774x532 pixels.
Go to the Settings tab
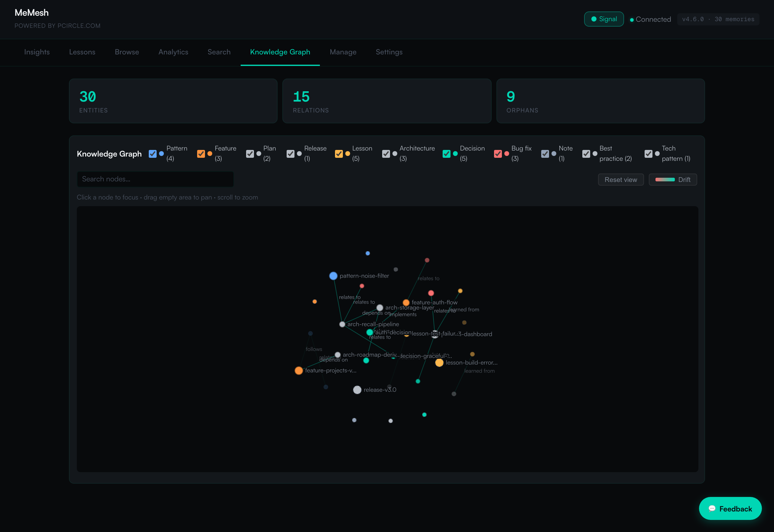[x=389, y=52]
